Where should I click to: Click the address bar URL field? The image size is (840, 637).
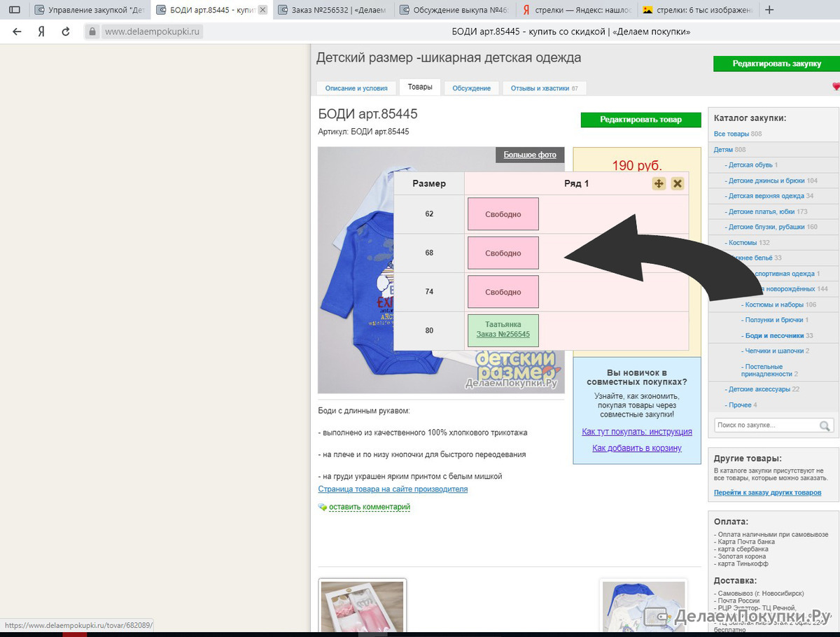point(152,31)
